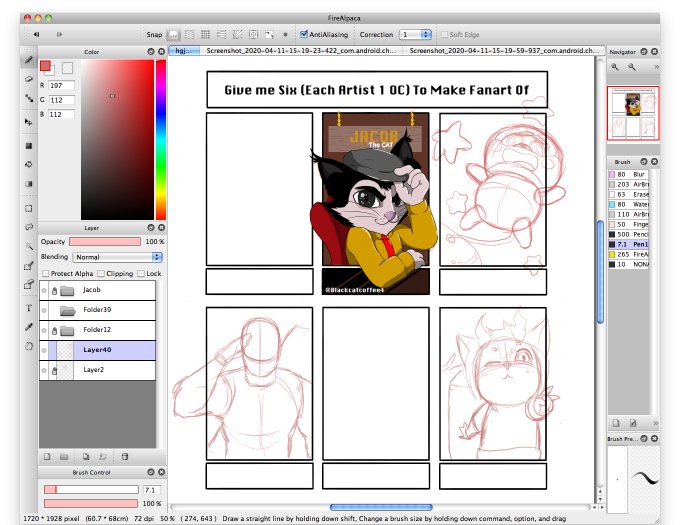
Task: Create a new layer folder
Action: point(64,457)
